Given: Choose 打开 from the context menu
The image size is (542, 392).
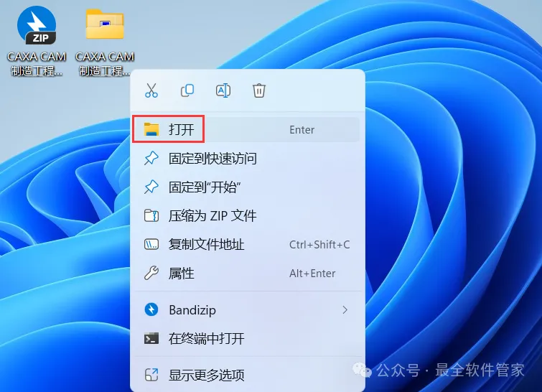Looking at the screenshot, I should (247, 130).
